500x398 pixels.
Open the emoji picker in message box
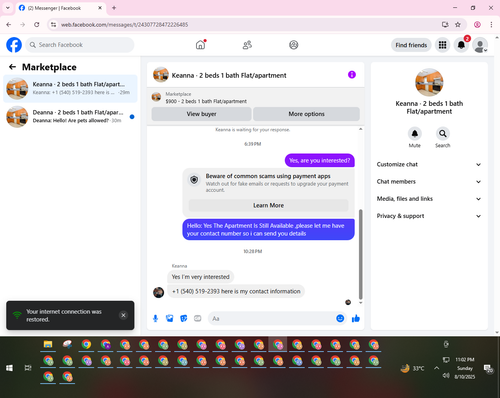(340, 318)
